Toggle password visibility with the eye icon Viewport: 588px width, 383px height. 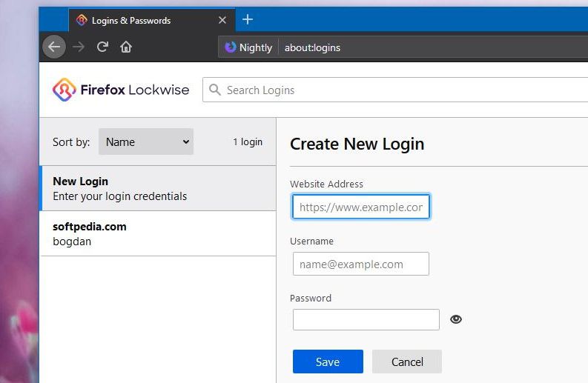[x=456, y=319]
